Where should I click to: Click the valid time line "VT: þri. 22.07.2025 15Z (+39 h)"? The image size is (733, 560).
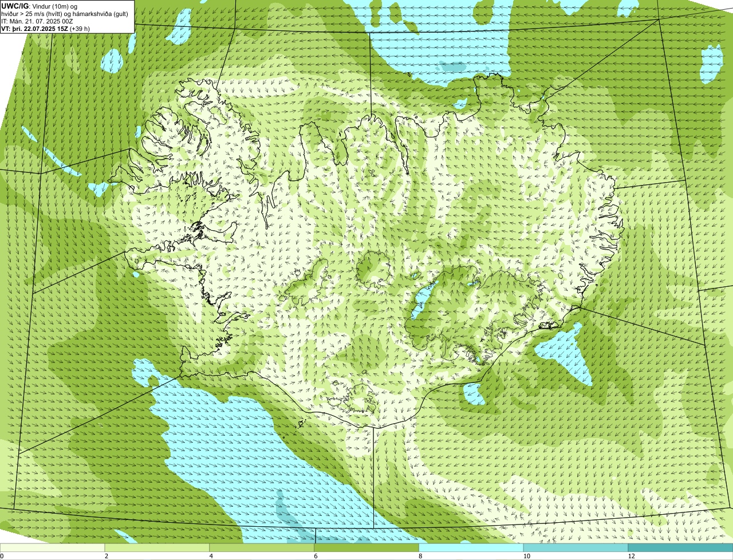click(x=46, y=29)
